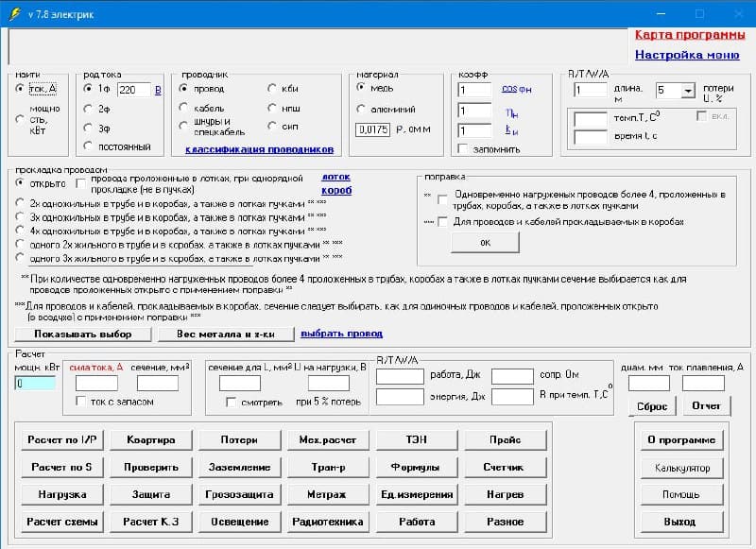Click 'выбрать провод' link
756x549 pixels.
(341, 334)
